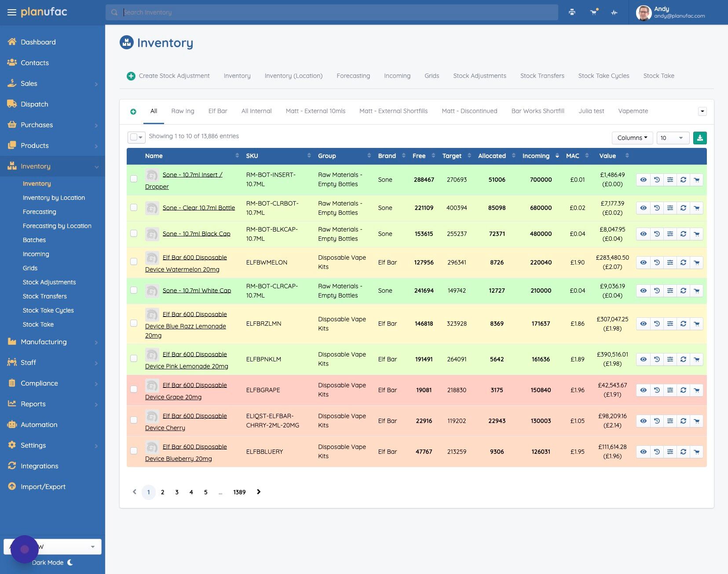Screen dimensions: 728x574
Task: Sort table by Name column header
Action: point(192,156)
